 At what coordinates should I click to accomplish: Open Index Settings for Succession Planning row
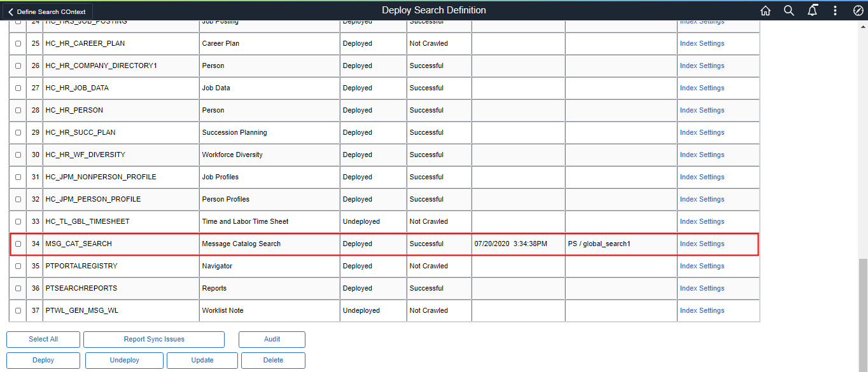702,133
